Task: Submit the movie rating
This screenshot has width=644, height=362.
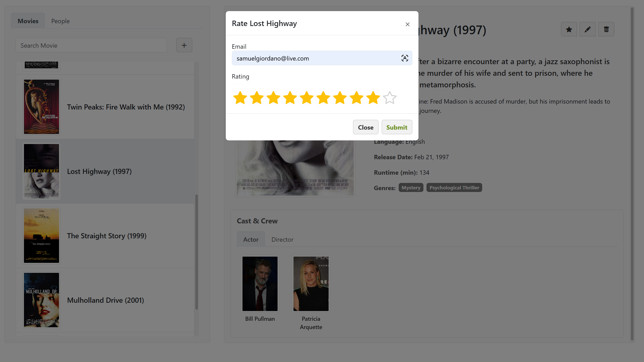Action: coord(397,127)
